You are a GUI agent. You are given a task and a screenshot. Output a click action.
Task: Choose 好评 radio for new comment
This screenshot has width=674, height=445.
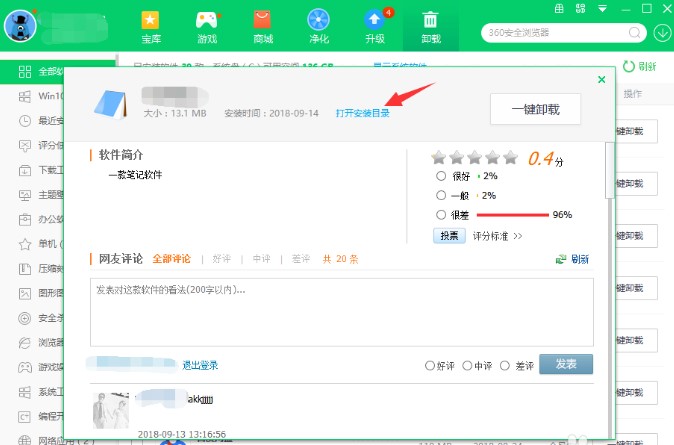coord(429,365)
